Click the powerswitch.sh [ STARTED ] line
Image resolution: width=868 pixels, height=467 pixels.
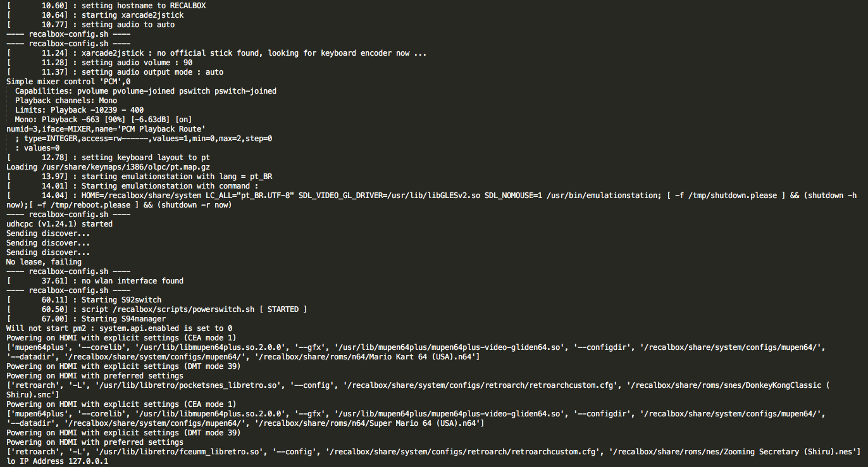(x=156, y=309)
